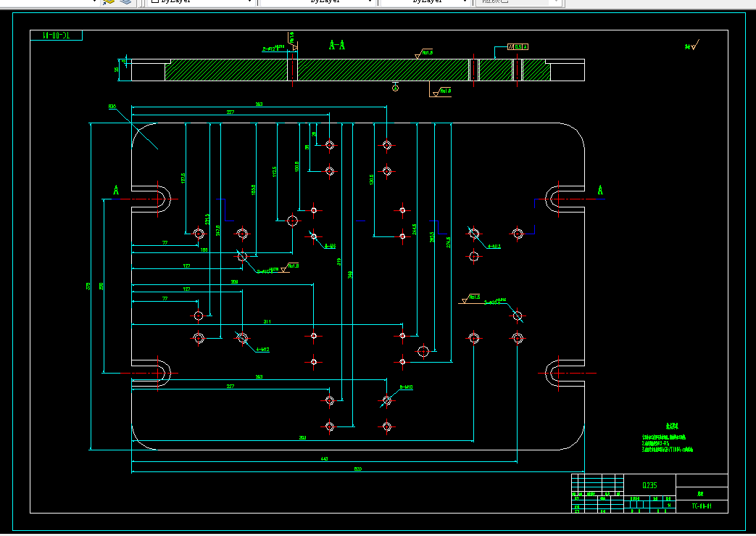This screenshot has height=536, width=756.
Task: Select the 620 overall width dimension
Action: pyautogui.click(x=358, y=469)
